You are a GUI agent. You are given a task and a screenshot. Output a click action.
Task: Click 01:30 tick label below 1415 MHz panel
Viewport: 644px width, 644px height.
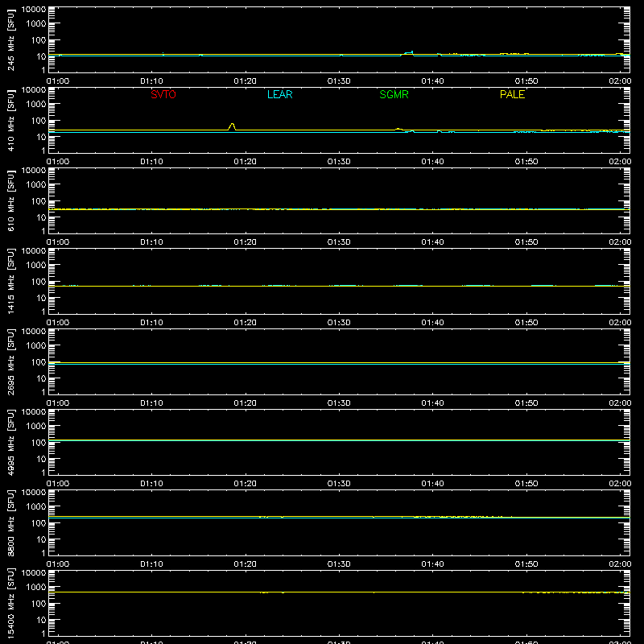point(339,323)
